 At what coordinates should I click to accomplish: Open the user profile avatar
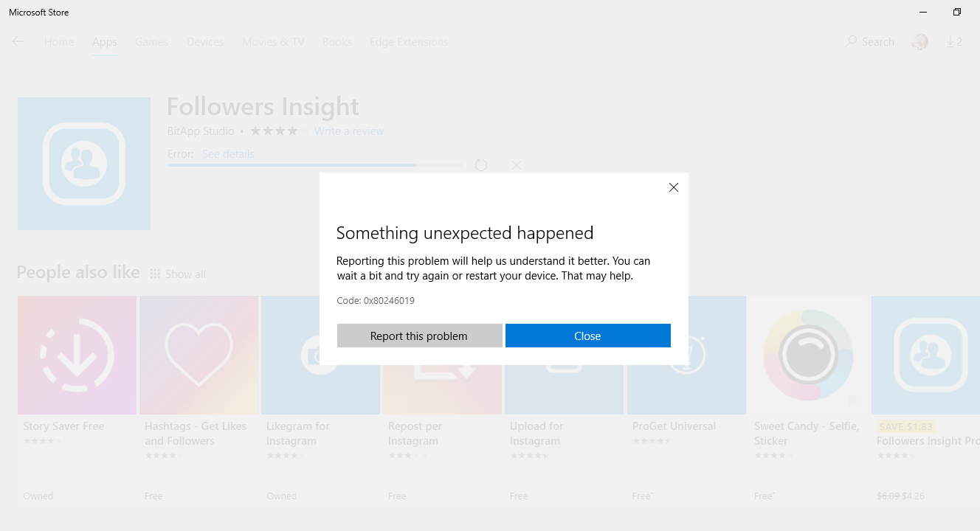(x=919, y=42)
